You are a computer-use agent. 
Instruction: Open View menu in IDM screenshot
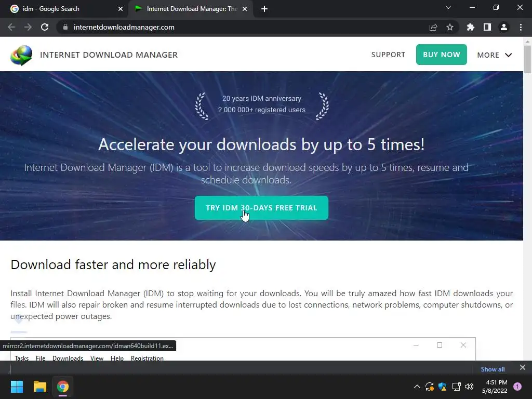[97, 358]
